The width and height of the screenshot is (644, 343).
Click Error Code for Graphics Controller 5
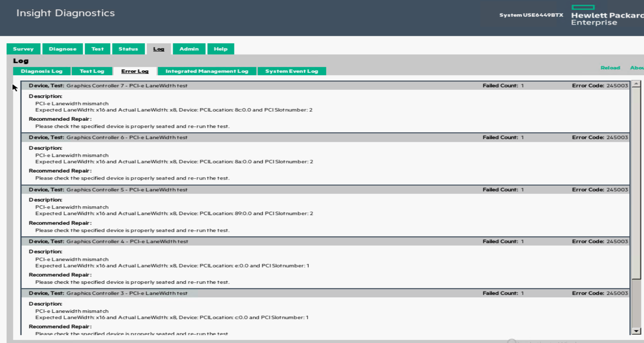600,190
